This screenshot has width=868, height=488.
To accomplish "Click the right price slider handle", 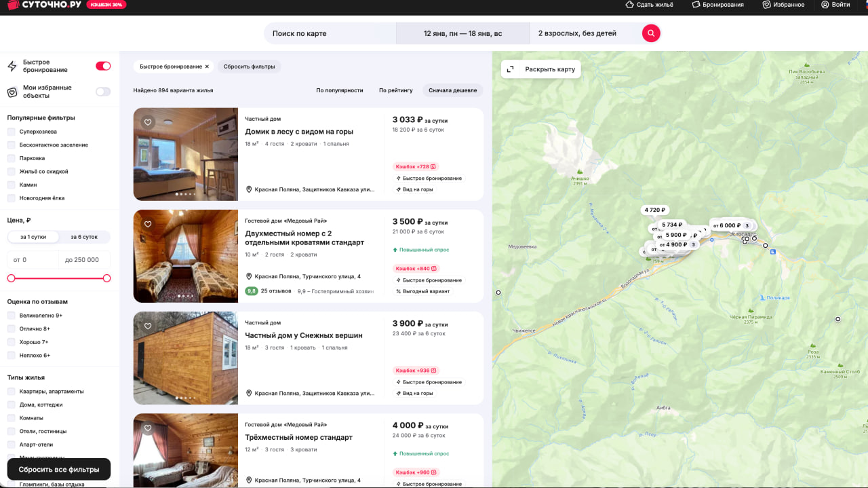I will (106, 278).
